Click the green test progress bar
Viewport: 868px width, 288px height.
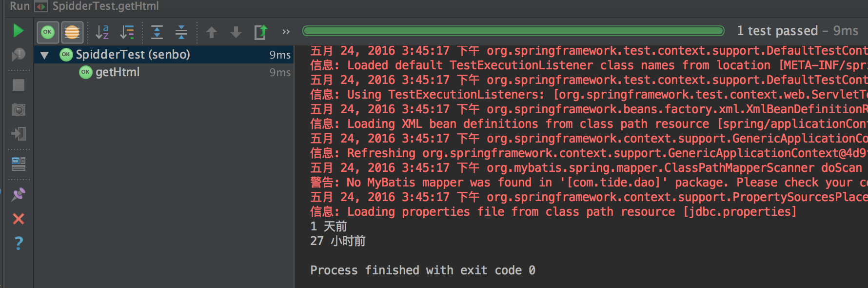coord(513,31)
